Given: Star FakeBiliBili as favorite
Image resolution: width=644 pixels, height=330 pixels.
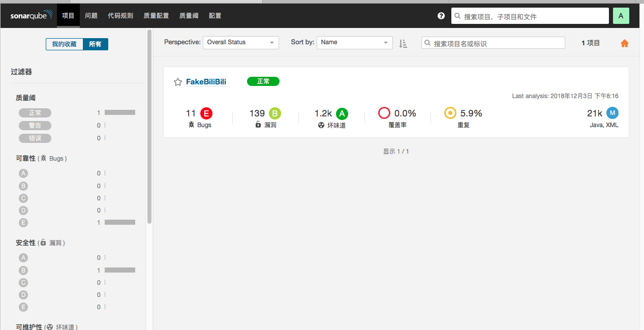Looking at the screenshot, I should 178,82.
